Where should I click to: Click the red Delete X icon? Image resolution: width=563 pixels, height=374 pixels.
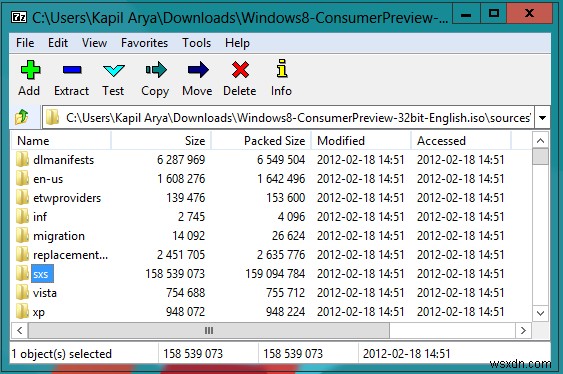240,70
